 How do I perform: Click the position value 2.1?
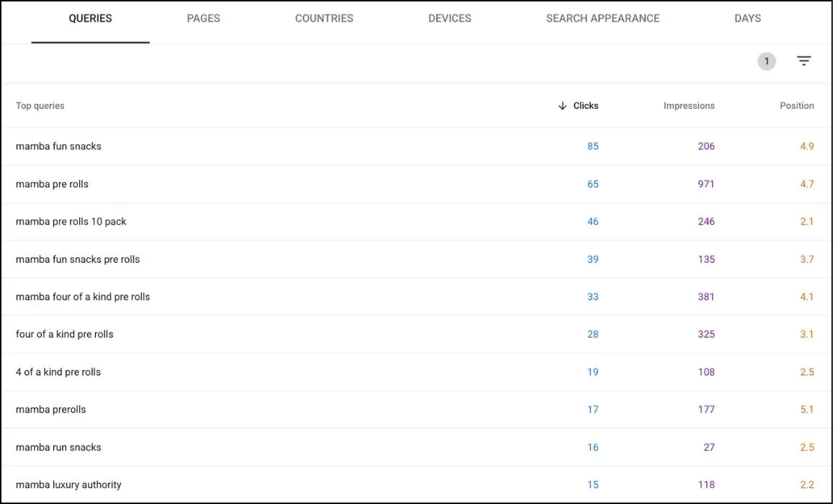click(807, 222)
